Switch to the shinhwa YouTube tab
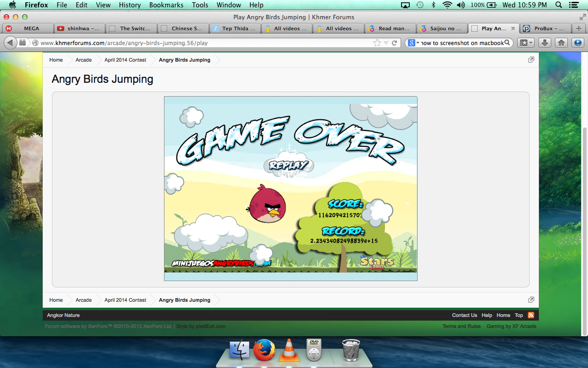Viewport: 588px width, 368px height. tap(79, 29)
